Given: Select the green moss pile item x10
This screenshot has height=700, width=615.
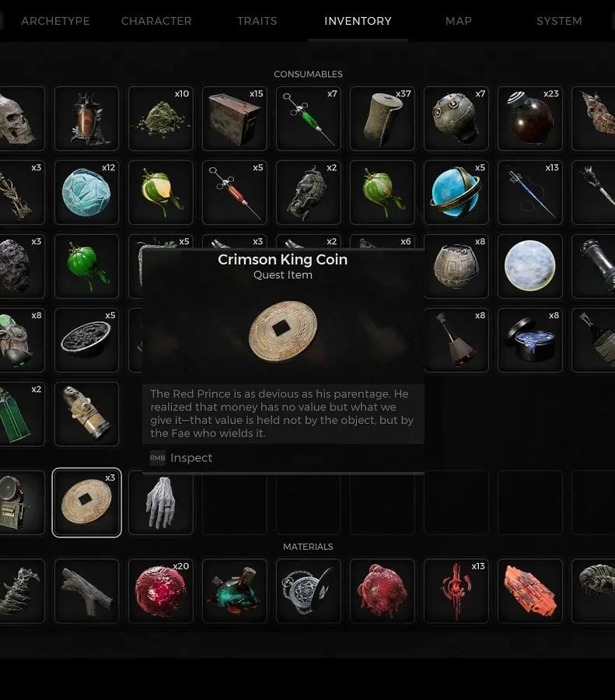Looking at the screenshot, I should click(161, 118).
